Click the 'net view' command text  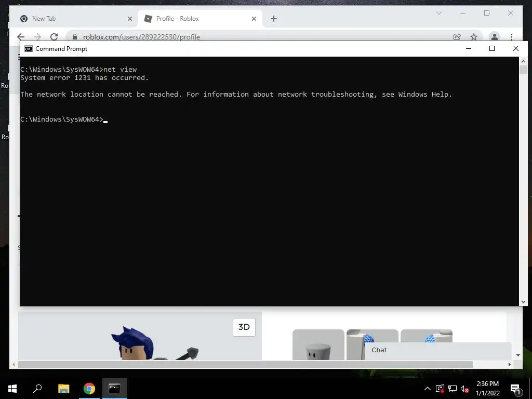click(x=120, y=69)
